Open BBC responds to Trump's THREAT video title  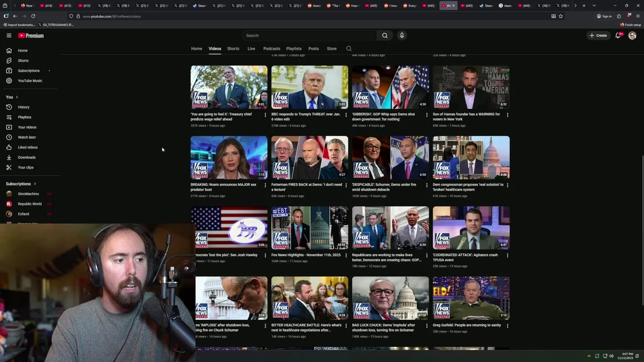pos(306,117)
